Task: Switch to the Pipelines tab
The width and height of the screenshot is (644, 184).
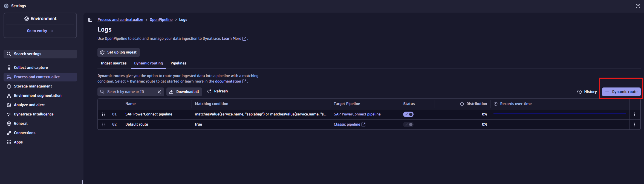Action: tap(178, 63)
